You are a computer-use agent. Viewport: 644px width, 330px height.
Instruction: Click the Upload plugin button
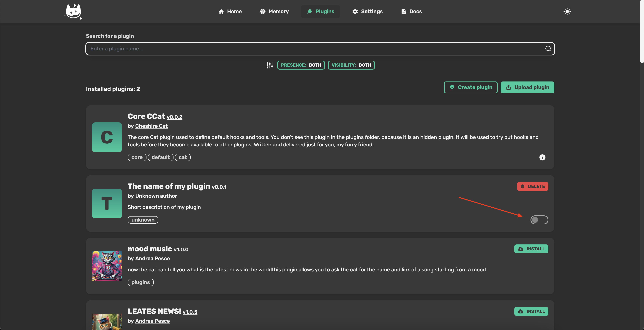tap(527, 87)
